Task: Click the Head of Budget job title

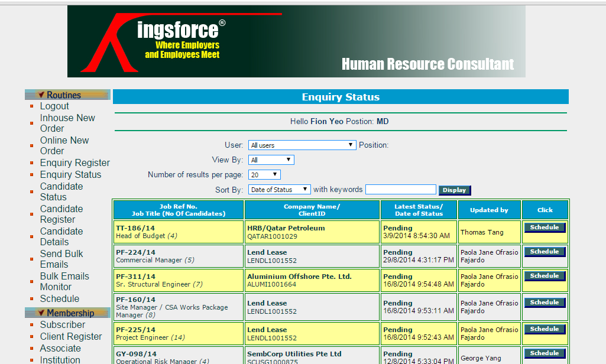Action: [x=141, y=236]
